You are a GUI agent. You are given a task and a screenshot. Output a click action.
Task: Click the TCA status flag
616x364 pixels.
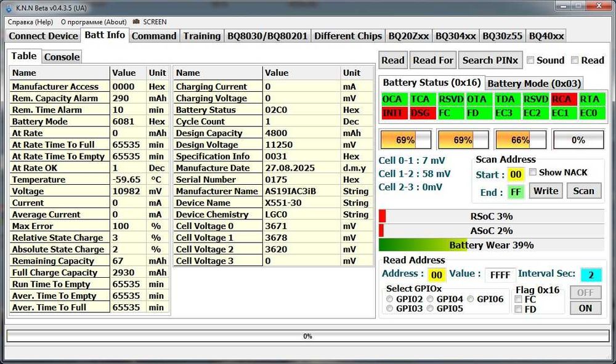pyautogui.click(x=423, y=99)
